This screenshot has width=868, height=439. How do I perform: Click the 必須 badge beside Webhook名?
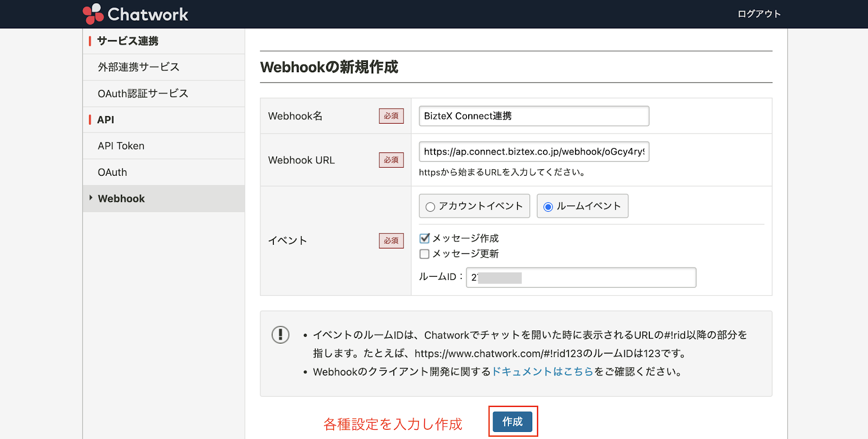tap(391, 116)
